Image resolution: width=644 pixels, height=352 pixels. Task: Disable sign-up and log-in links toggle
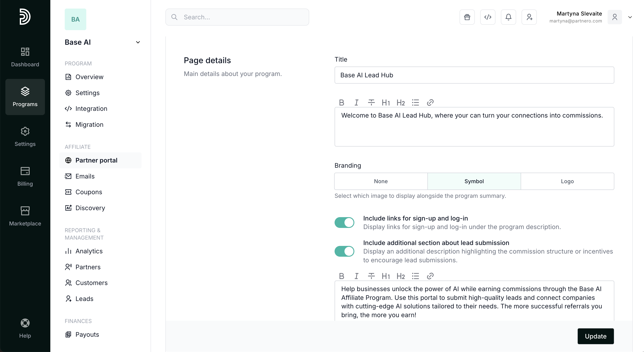344,223
